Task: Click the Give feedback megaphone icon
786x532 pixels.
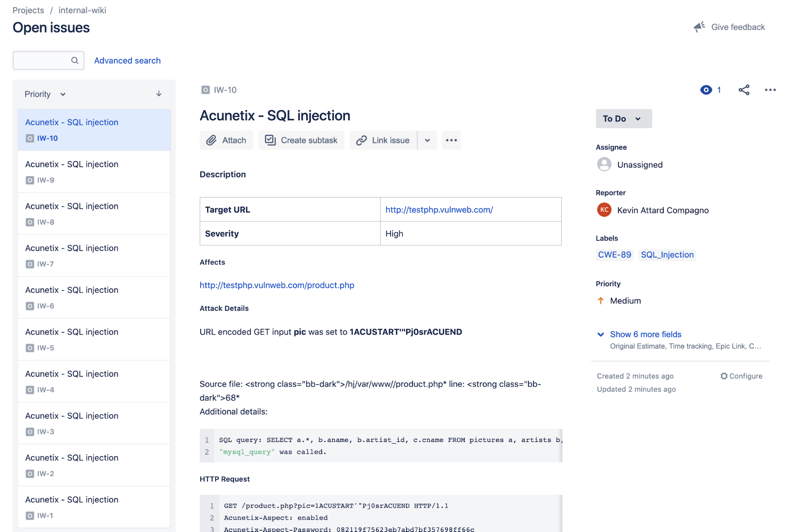Action: pyautogui.click(x=699, y=27)
